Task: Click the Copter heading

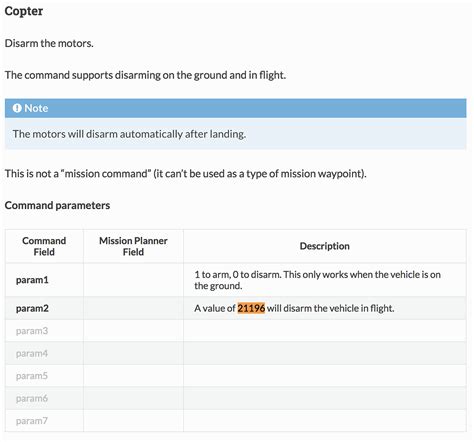Action: (x=24, y=11)
